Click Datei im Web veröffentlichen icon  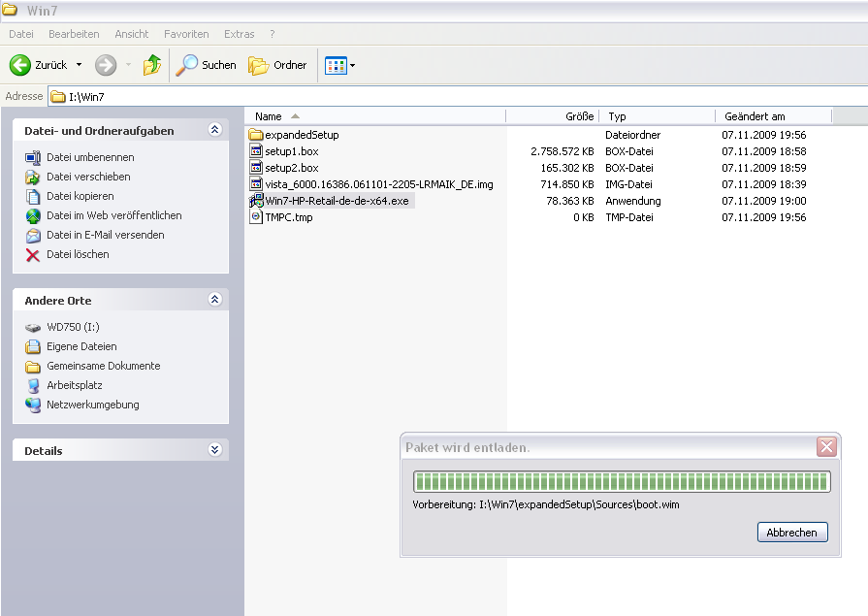click(x=33, y=216)
